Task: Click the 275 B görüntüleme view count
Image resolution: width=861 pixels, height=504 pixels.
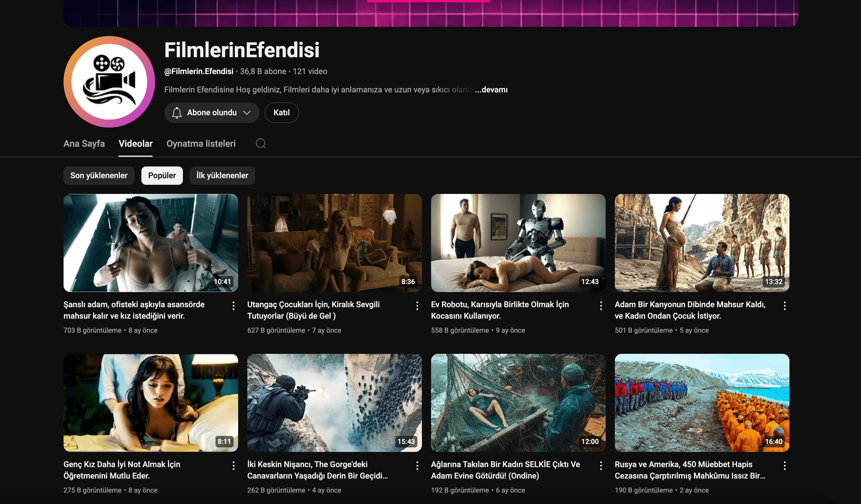Action: tap(92, 490)
